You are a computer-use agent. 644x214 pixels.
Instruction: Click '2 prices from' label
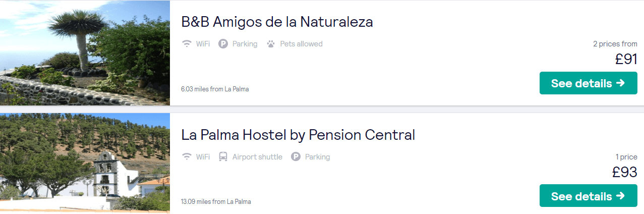point(615,44)
